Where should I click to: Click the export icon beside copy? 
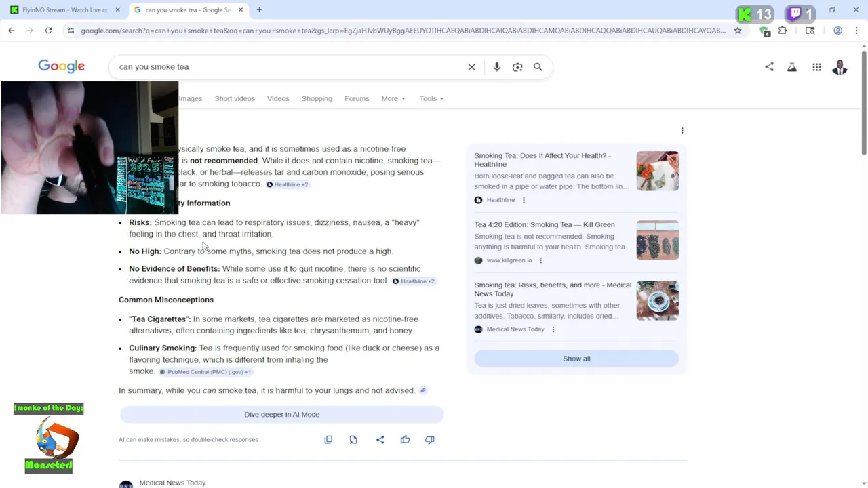point(353,440)
